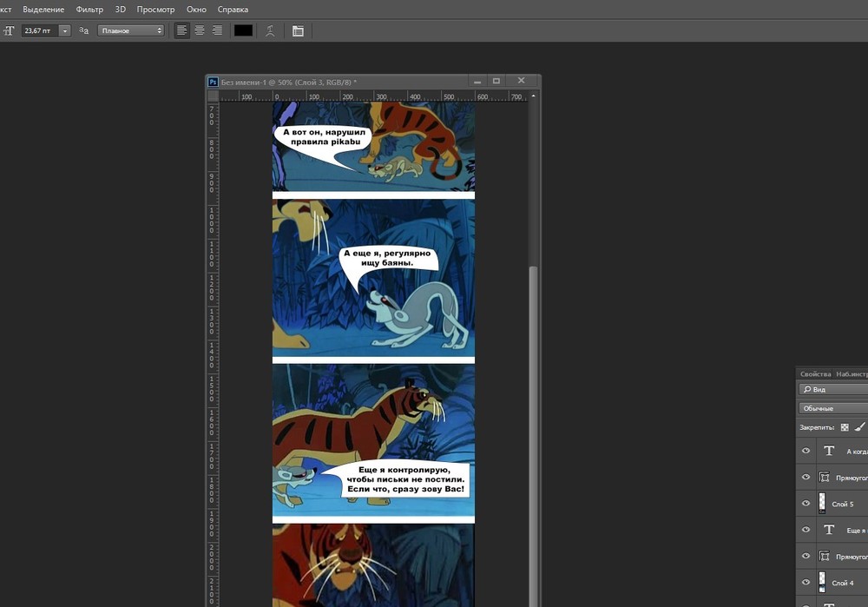Toggle visibility of Слой 4
Viewport: 868px width, 607px height.
pos(806,582)
